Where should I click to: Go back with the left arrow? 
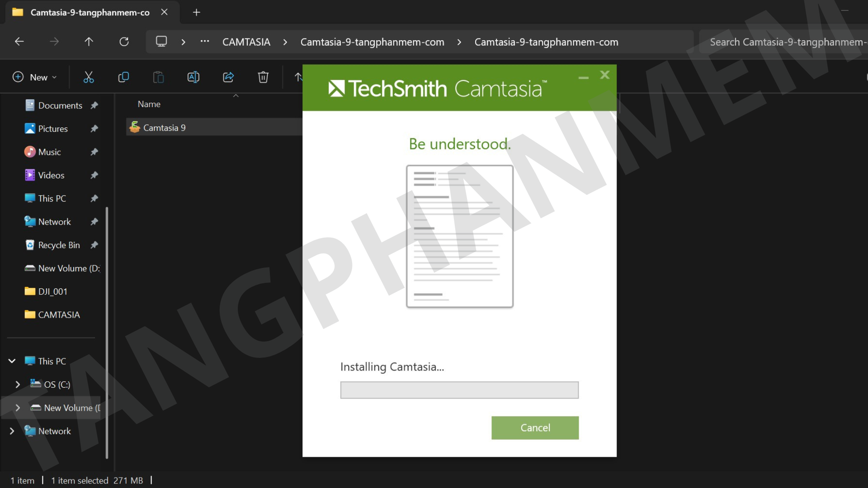coord(19,42)
